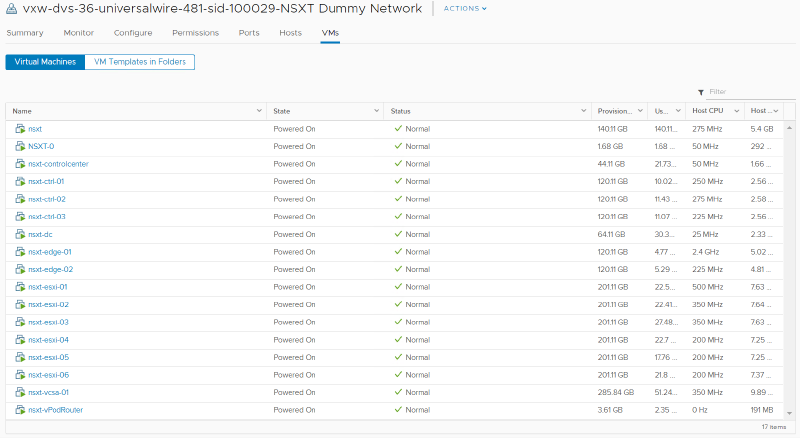Switch to the Summary tab
Screen dimensions: 800x438
tap(25, 33)
